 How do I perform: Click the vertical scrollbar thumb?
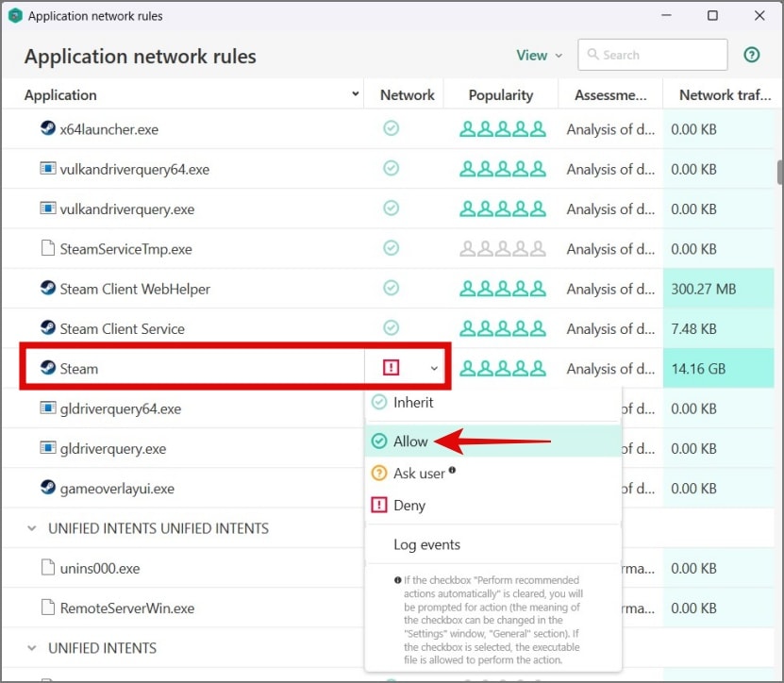(780, 172)
